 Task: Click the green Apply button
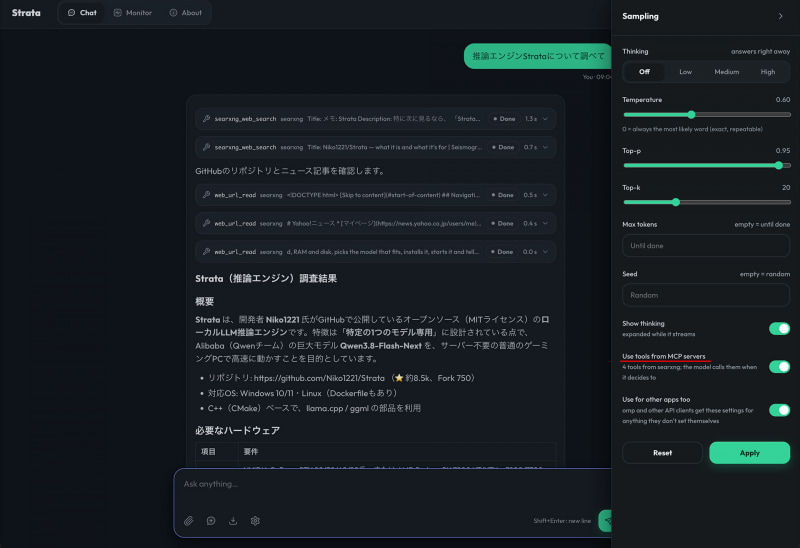pos(749,453)
